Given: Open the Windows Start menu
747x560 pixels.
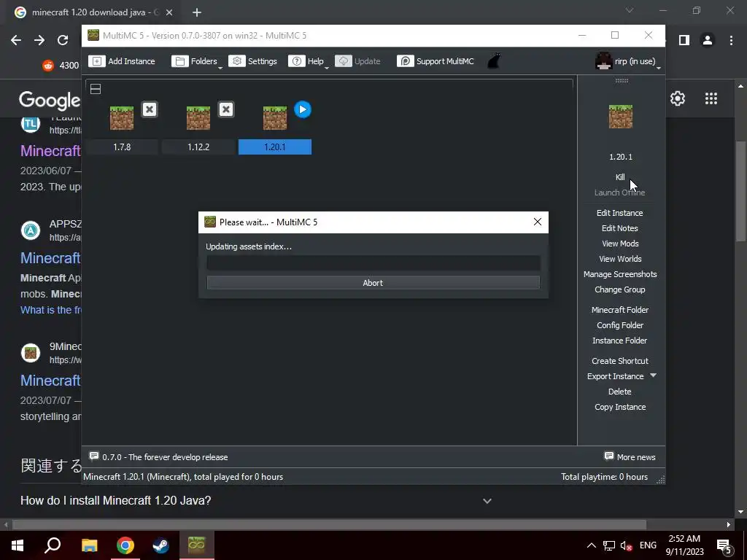Looking at the screenshot, I should tap(18, 545).
